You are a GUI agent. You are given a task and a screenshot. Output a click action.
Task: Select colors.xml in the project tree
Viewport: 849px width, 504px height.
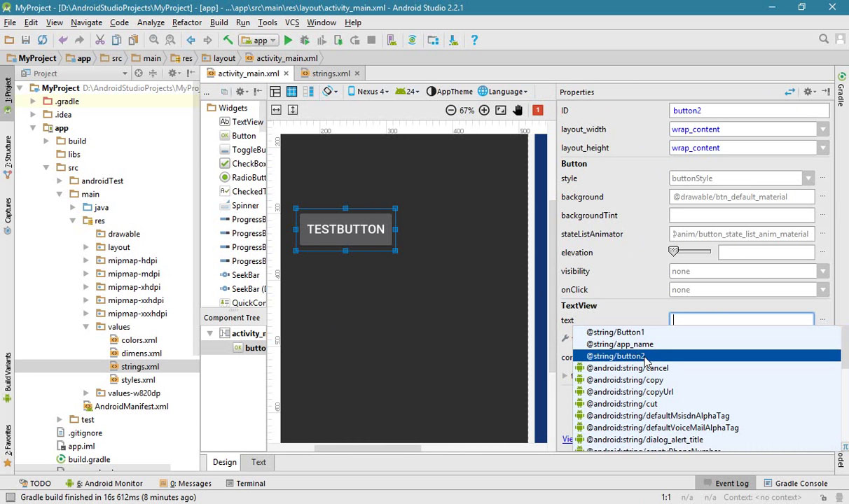[139, 340]
